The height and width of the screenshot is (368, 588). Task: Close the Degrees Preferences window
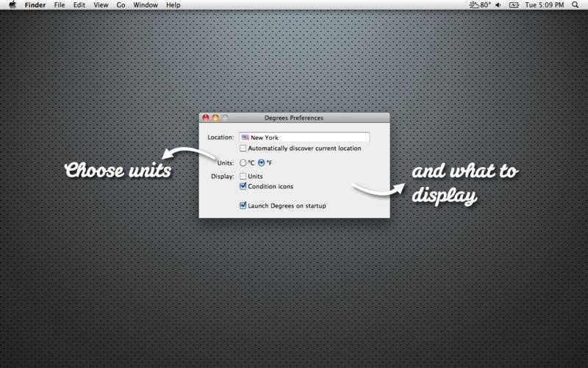pyautogui.click(x=206, y=118)
